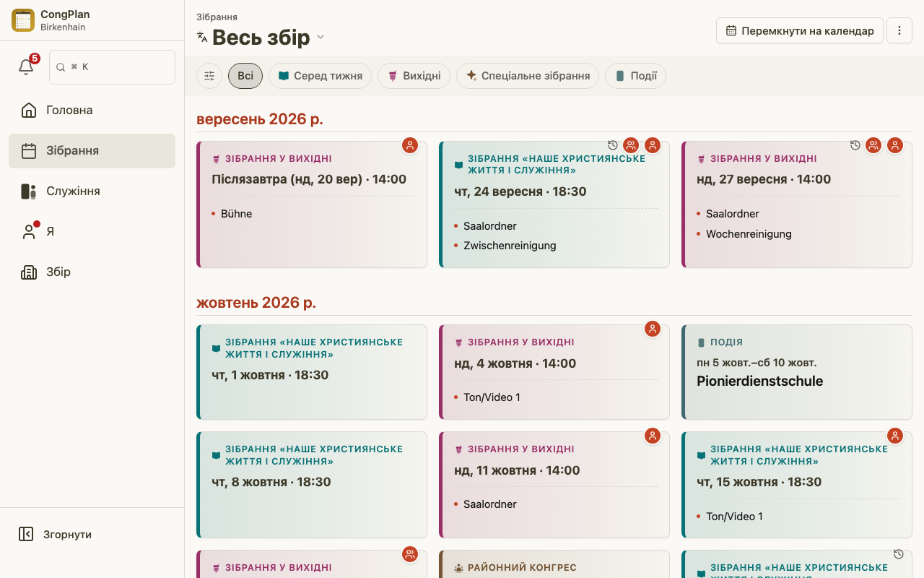The image size is (924, 578).
Task: Expand the Весь збір dropdown
Action: click(321, 37)
